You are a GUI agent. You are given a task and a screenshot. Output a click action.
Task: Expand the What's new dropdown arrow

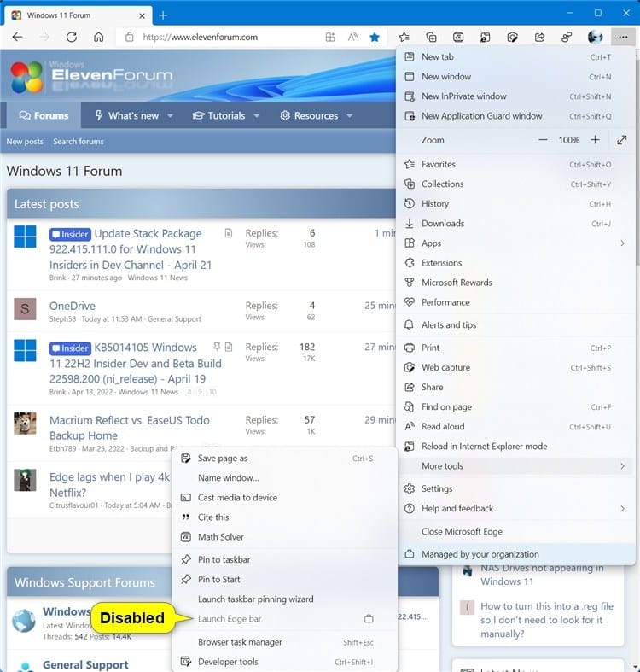[x=170, y=116]
